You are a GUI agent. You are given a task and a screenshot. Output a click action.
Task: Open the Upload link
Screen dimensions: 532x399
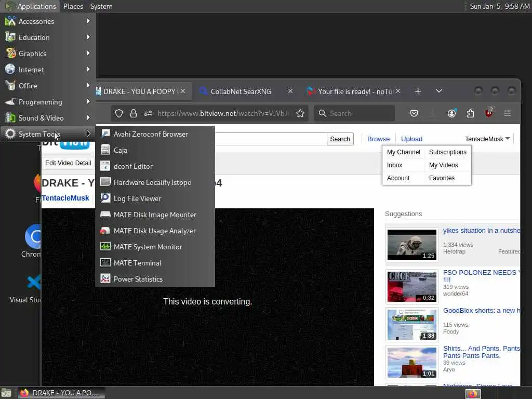pos(411,139)
